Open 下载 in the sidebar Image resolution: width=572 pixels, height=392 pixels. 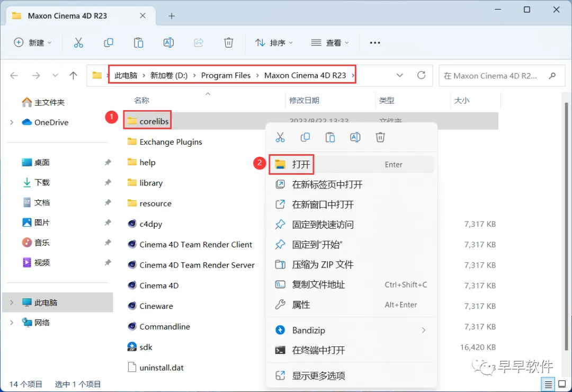click(x=37, y=182)
